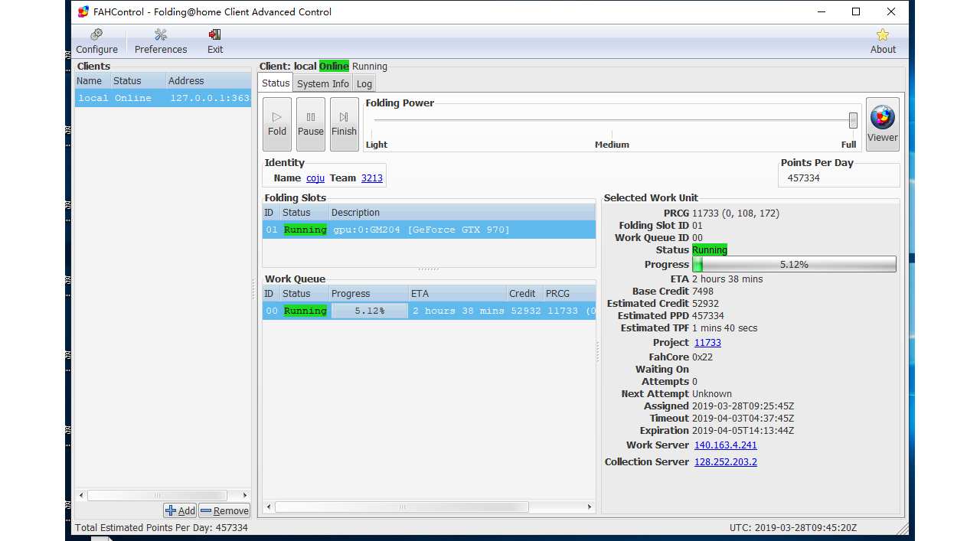Open Work Server 140.163.4.241 link
Screen dimensions: 980x541
click(725, 445)
